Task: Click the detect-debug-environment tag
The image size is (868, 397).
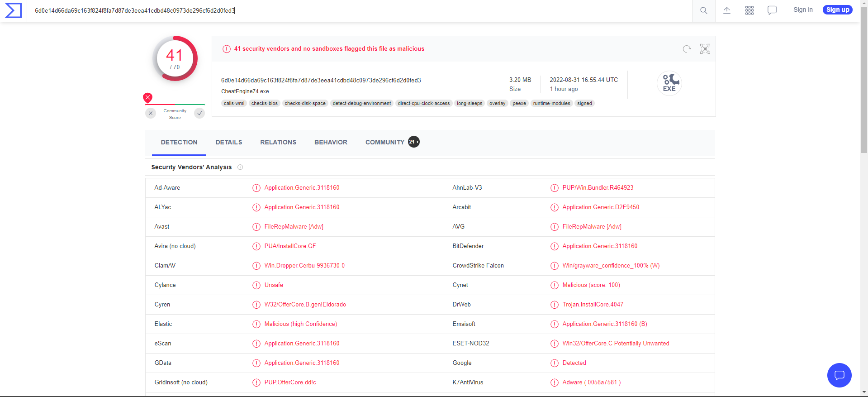Action: (362, 103)
